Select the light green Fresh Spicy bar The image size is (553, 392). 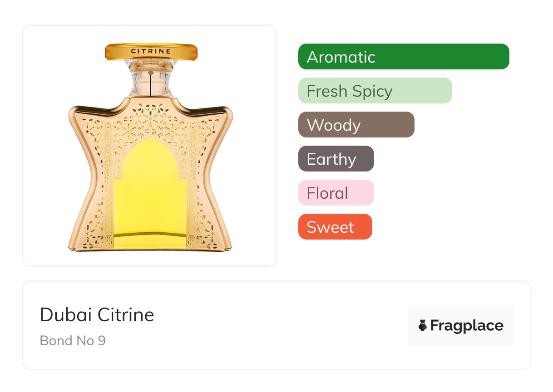click(x=375, y=91)
